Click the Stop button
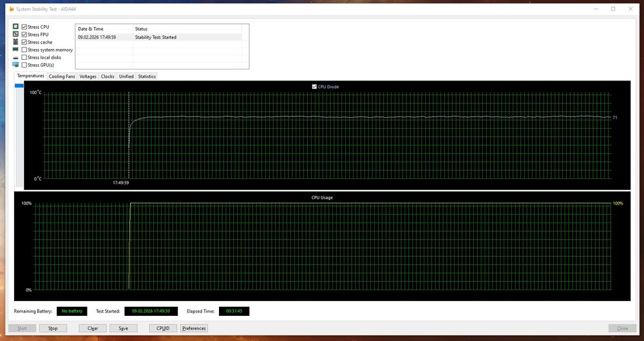Image resolution: width=644 pixels, height=341 pixels. point(53,328)
